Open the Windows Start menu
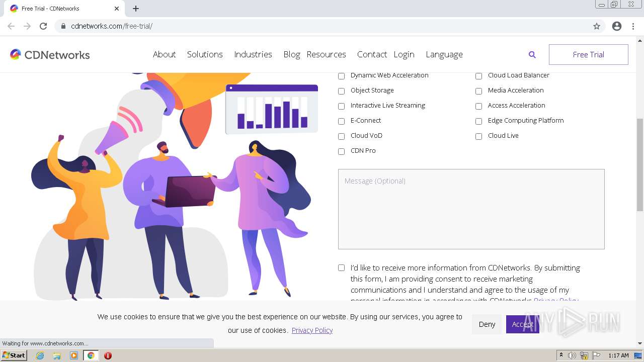 click(14, 355)
